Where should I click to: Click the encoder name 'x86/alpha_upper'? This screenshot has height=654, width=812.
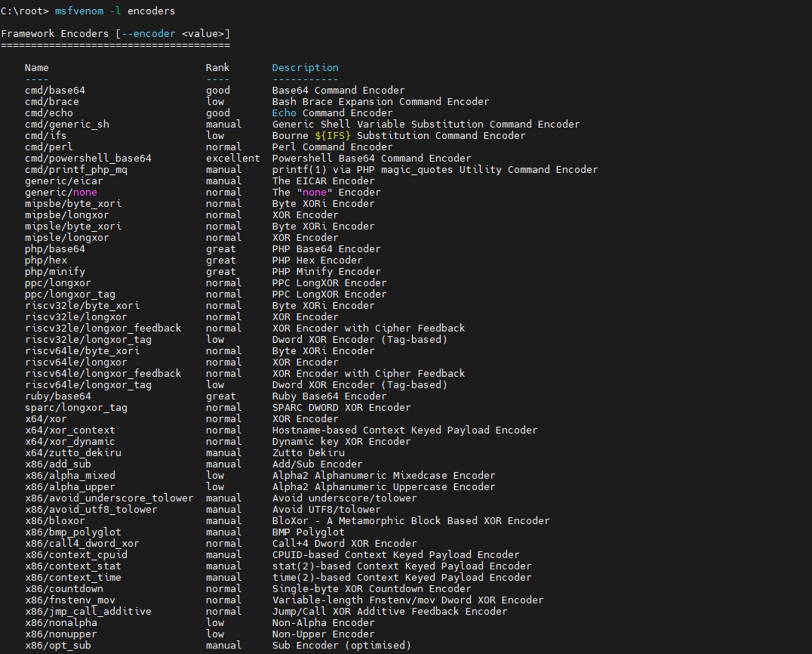[70, 487]
